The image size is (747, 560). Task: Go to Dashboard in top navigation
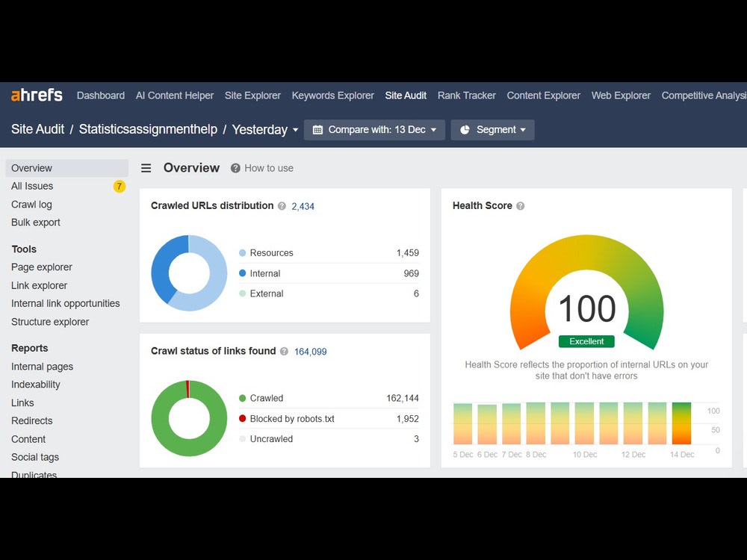101,96
